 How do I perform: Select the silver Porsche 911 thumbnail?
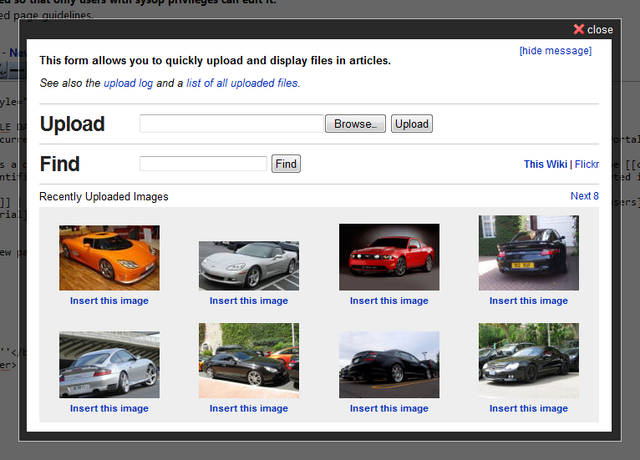(109, 364)
